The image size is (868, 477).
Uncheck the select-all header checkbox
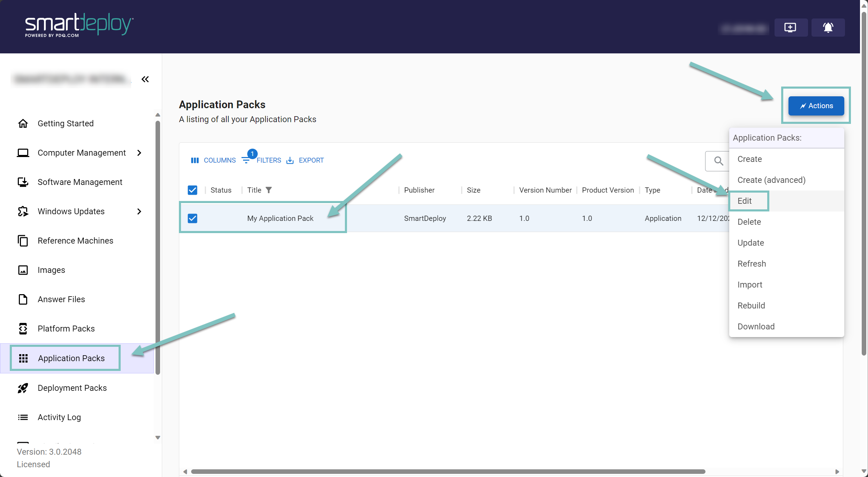click(193, 190)
